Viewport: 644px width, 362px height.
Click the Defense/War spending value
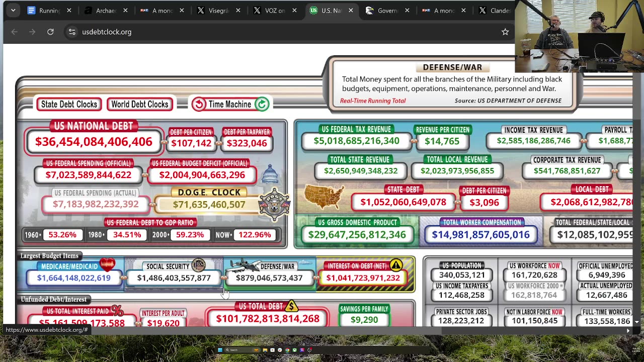[269, 278]
